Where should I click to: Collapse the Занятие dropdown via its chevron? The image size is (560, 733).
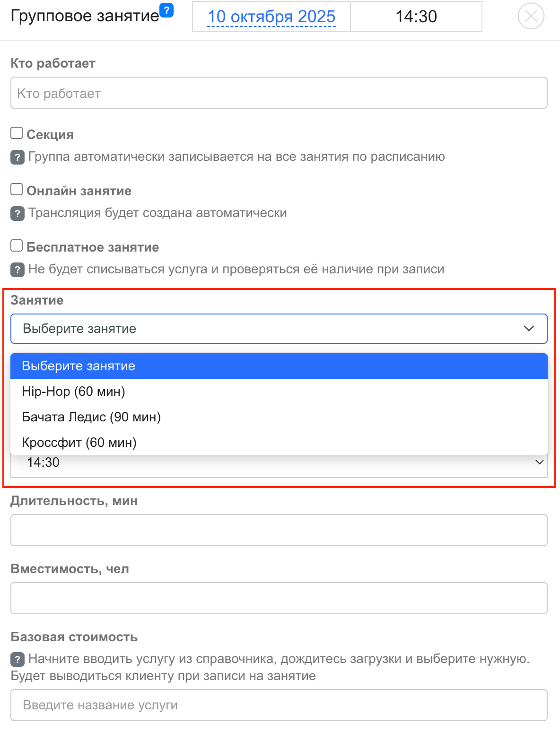(x=529, y=329)
